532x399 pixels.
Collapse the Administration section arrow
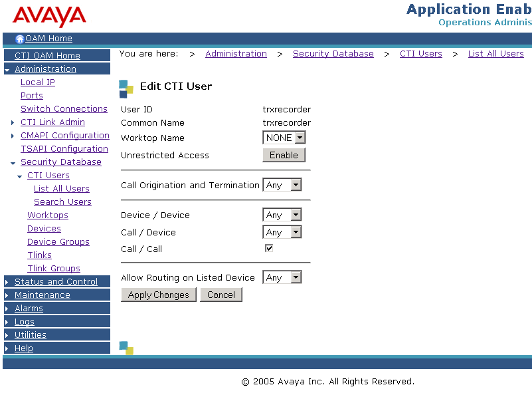tap(7, 70)
